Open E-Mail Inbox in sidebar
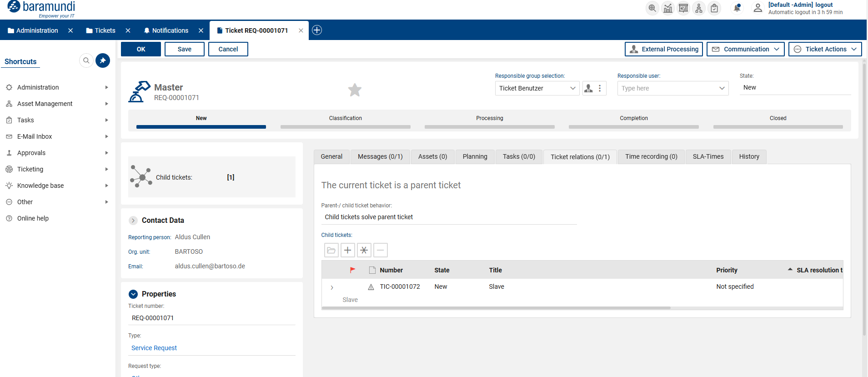This screenshot has height=377, width=868. pyautogui.click(x=35, y=136)
